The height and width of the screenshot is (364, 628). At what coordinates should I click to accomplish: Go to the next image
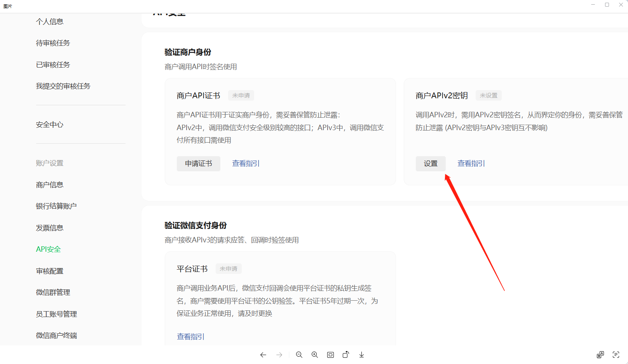coord(279,355)
